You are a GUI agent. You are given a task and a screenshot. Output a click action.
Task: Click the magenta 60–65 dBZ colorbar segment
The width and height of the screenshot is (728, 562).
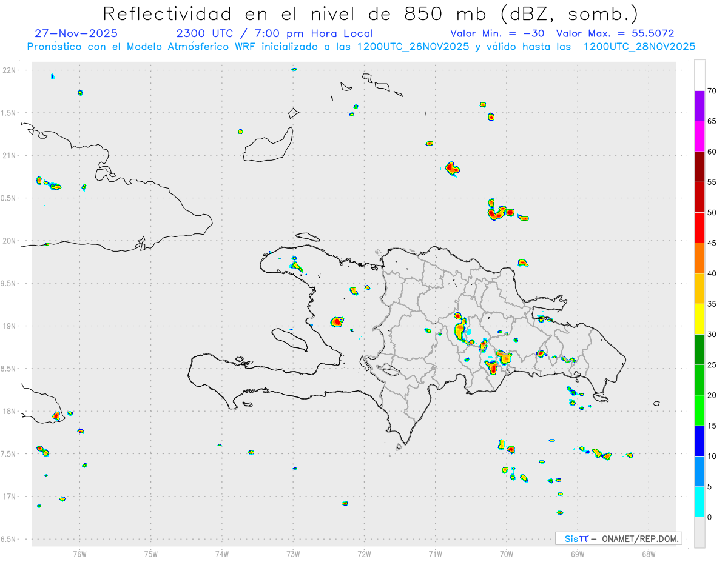click(x=699, y=136)
